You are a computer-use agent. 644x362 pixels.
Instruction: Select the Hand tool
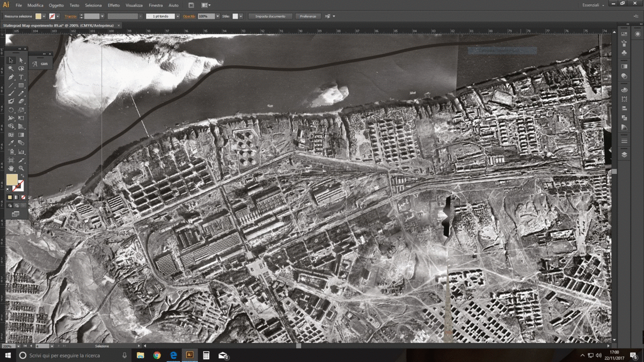pyautogui.click(x=11, y=168)
